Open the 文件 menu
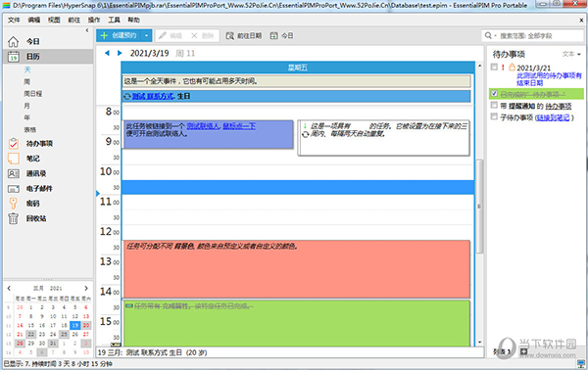This screenshot has width=588, height=370. (14, 20)
